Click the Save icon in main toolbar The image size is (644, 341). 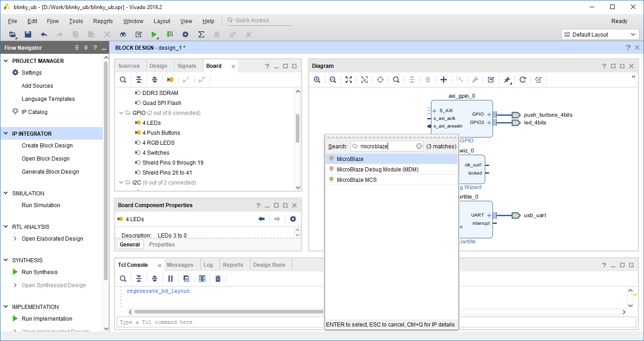(28, 34)
